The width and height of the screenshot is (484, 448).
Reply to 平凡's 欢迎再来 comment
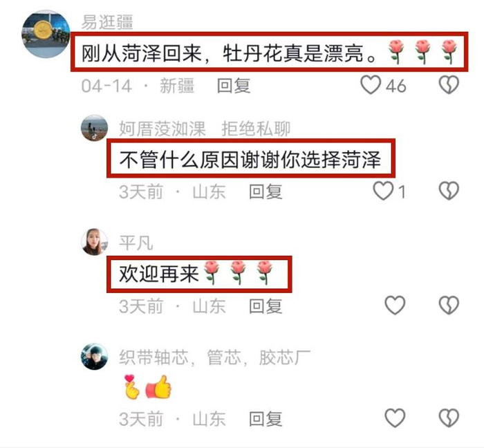tap(266, 306)
